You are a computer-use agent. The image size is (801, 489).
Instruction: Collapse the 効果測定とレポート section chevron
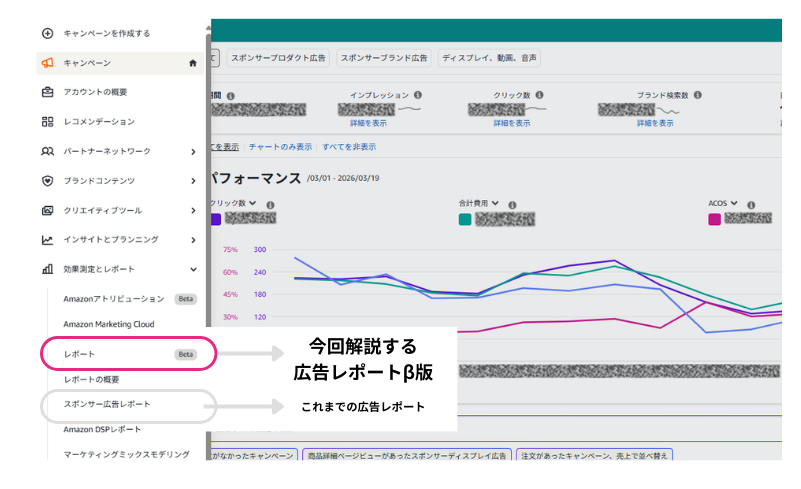193,269
